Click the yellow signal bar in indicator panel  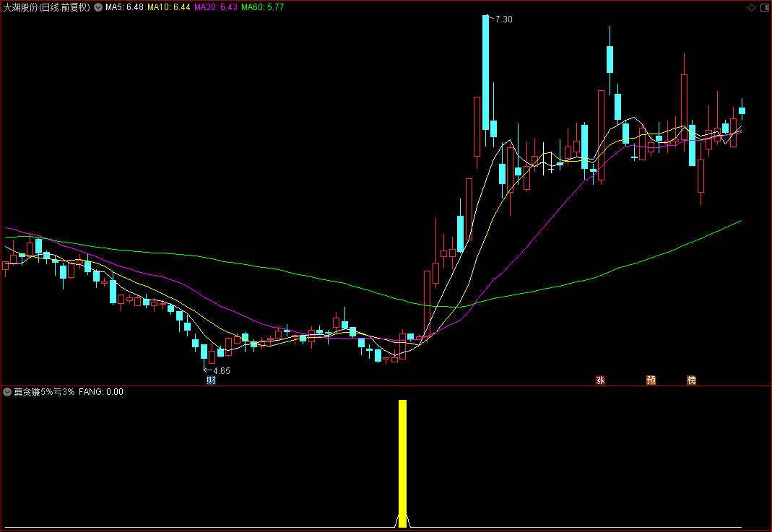pyautogui.click(x=402, y=463)
